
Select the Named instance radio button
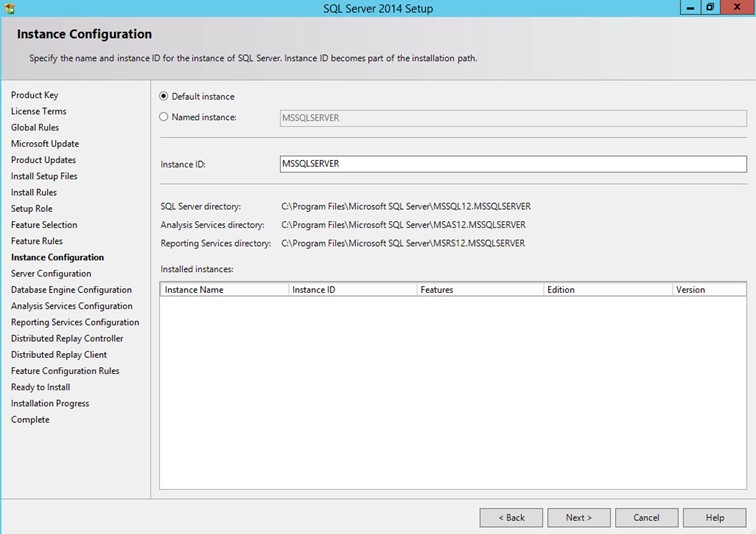(164, 117)
